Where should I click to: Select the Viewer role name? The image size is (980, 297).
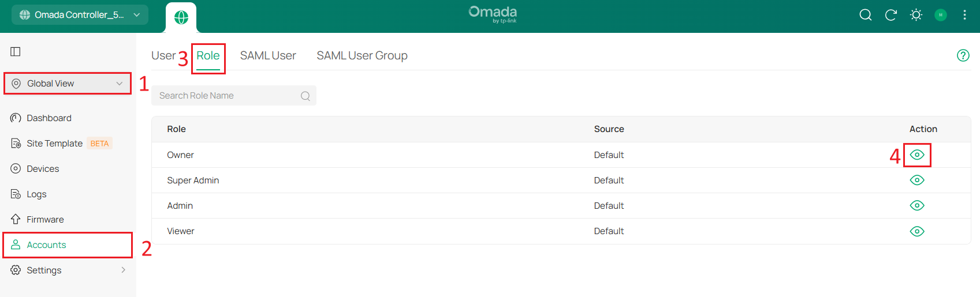point(180,231)
